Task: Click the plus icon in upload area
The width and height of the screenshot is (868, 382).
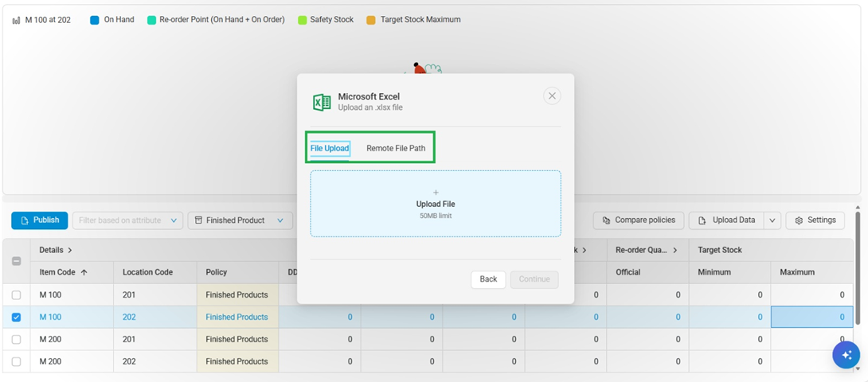Action: click(436, 193)
